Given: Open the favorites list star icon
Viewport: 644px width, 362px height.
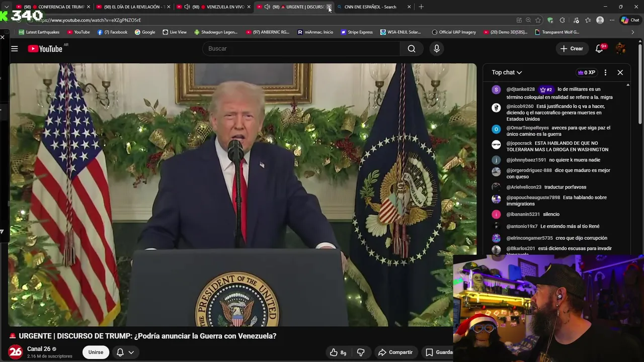Looking at the screenshot, I should pyautogui.click(x=588, y=20).
